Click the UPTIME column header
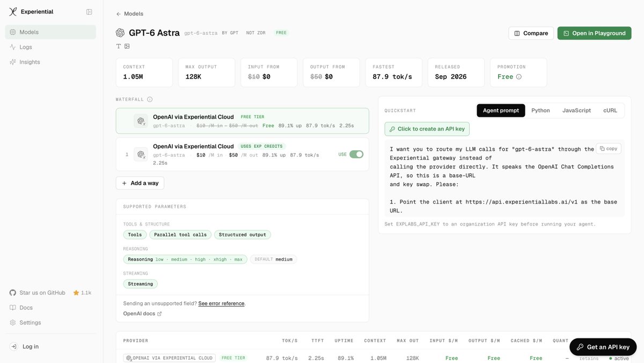Screen dimensions: 644x363 pos(344,341)
